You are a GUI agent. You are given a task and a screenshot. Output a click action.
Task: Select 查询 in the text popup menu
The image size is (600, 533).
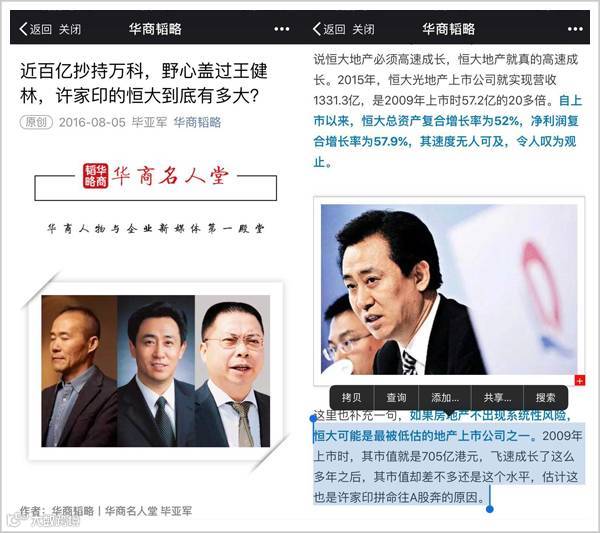(x=396, y=398)
